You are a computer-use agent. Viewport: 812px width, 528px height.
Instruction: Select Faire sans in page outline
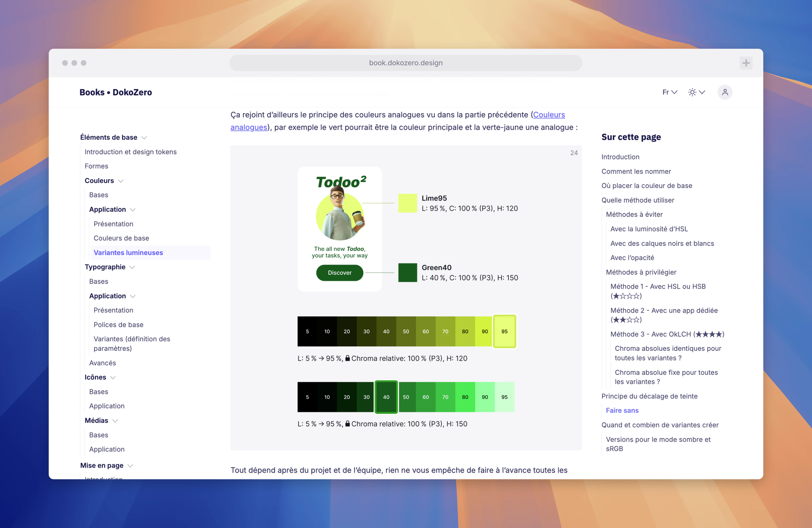622,411
